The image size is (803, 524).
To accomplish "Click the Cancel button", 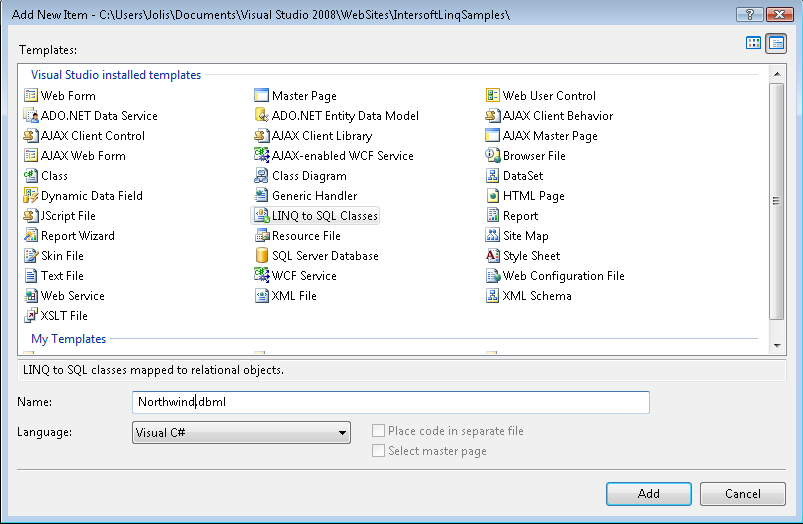I will (x=743, y=494).
